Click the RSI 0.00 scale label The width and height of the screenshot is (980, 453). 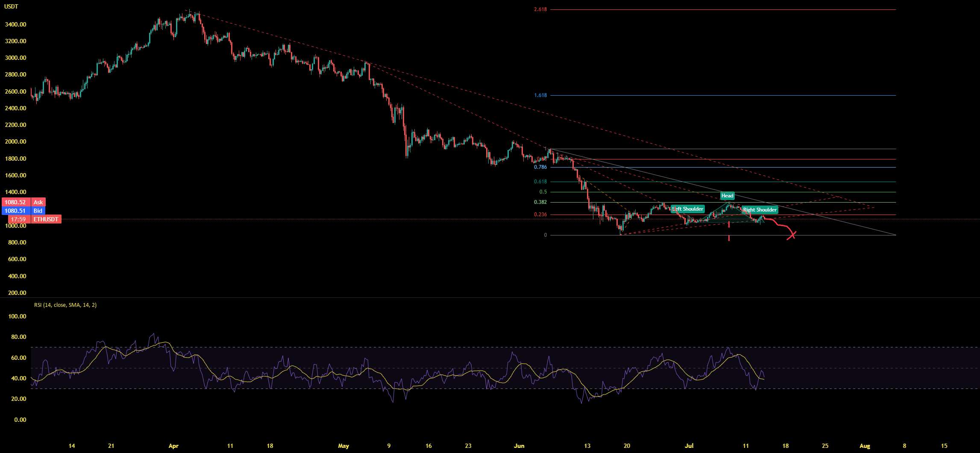tap(20, 420)
